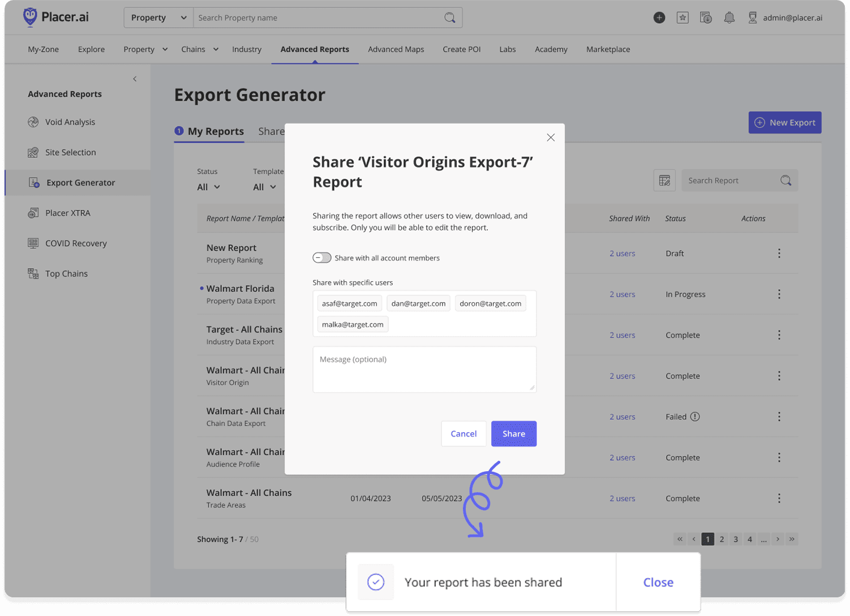850x616 pixels.
Task: Open the Export Generator sidebar item
Action: pos(80,182)
